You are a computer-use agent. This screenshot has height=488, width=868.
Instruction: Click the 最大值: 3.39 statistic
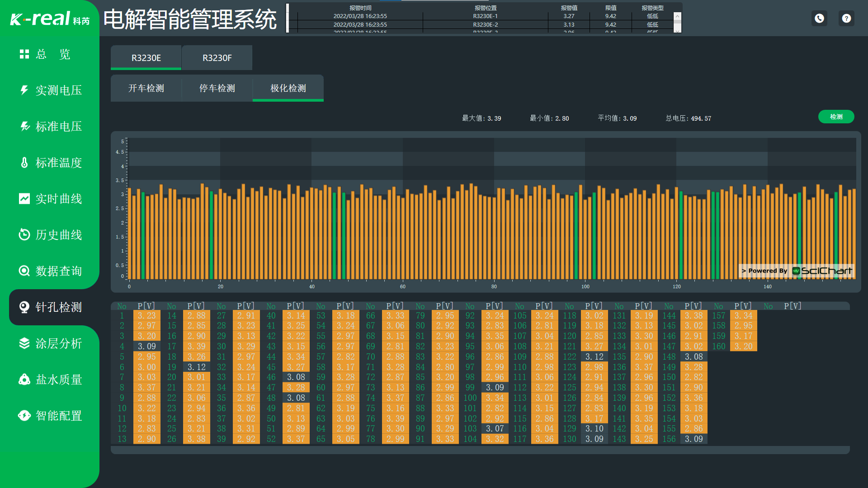481,118
